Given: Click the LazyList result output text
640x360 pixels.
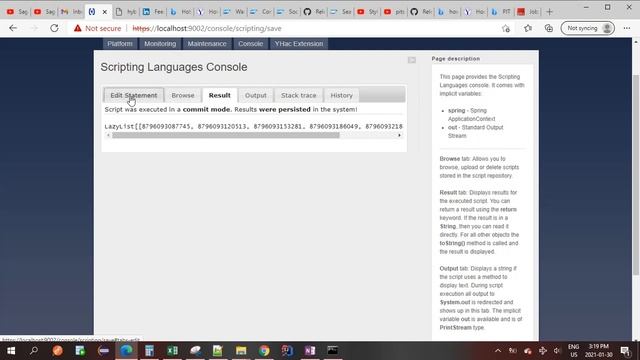Looking at the screenshot, I should (253, 127).
